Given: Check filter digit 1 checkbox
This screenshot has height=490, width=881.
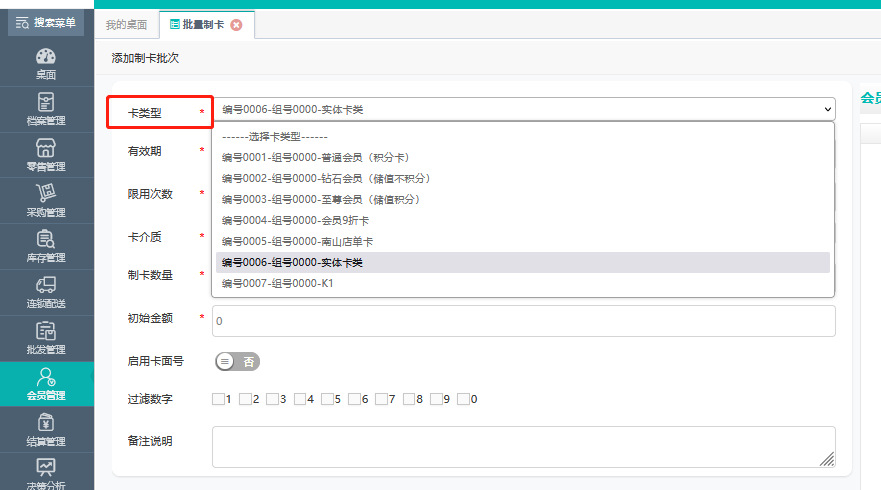Looking at the screenshot, I should pyautogui.click(x=218, y=399).
